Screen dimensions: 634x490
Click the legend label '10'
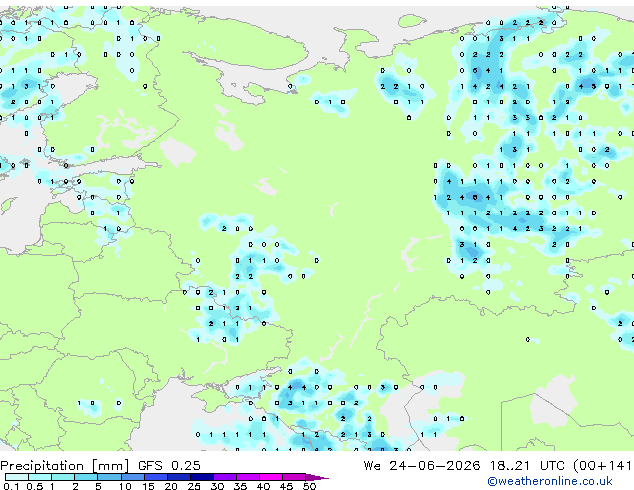[x=125, y=486]
